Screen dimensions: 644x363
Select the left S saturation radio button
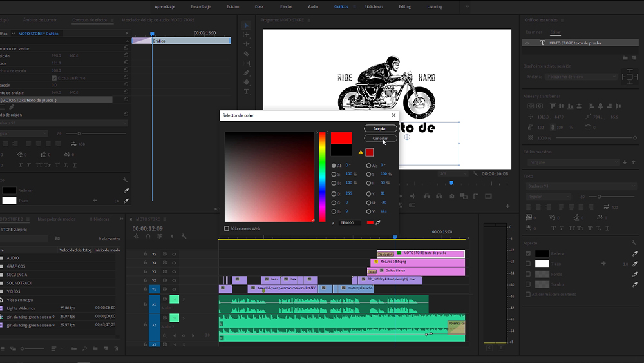click(x=334, y=174)
